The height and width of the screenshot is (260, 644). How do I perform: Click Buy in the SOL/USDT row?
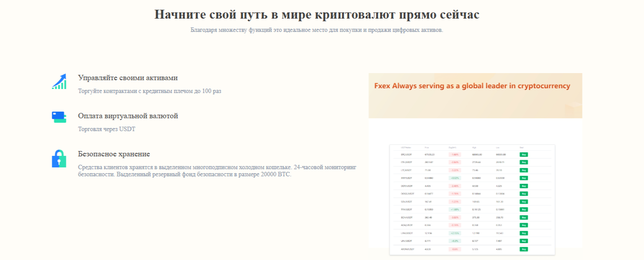[524, 202]
